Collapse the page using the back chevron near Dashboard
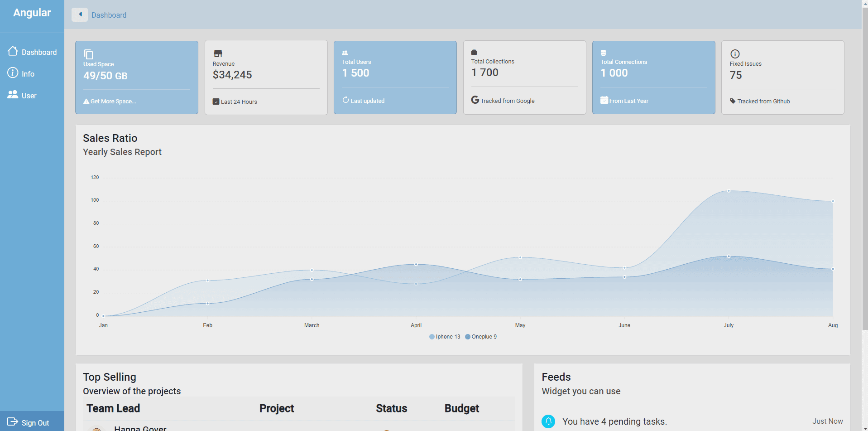 tap(80, 14)
